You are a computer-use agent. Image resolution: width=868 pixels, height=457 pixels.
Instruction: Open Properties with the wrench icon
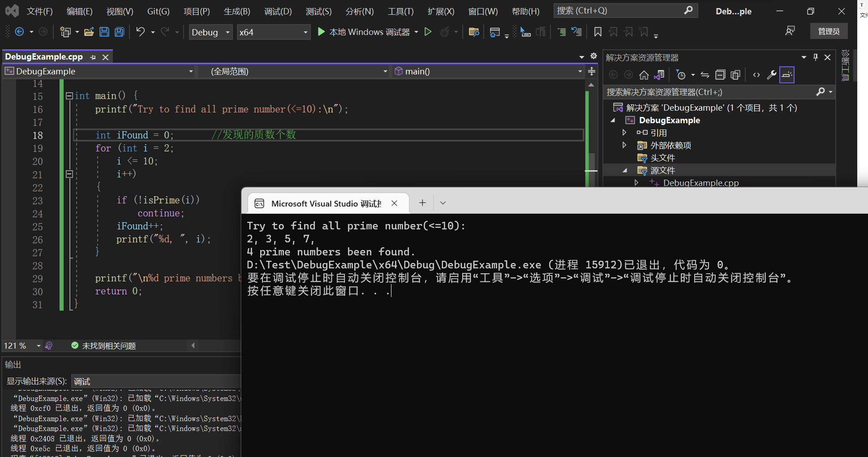pyautogui.click(x=772, y=75)
